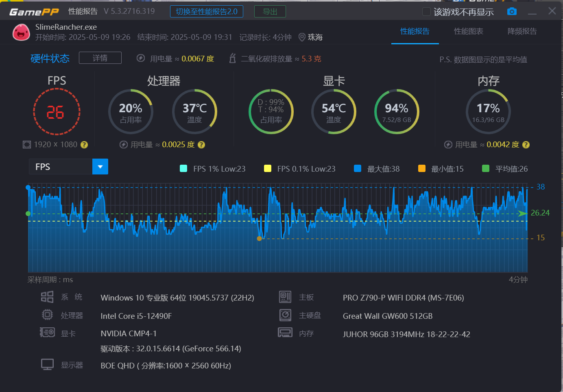Click the help icon beside 1920 x 1080
The height and width of the screenshot is (392, 563).
click(x=84, y=145)
